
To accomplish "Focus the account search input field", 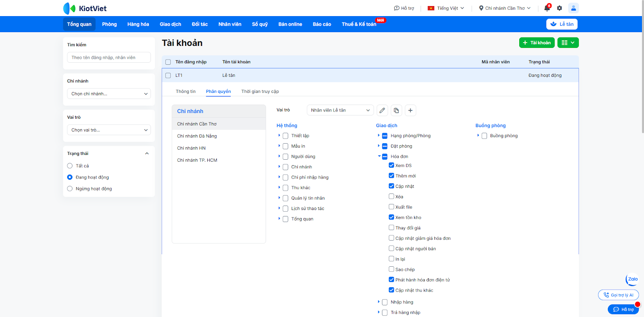I will [x=109, y=58].
